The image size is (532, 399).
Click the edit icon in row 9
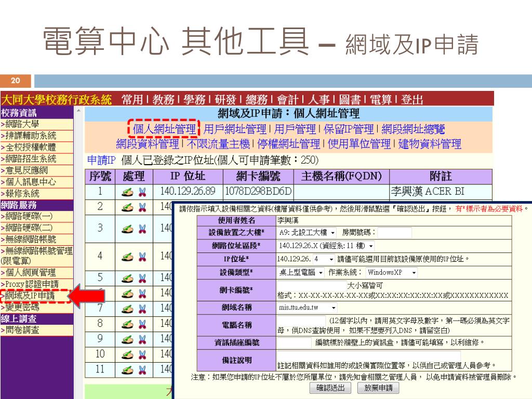[x=128, y=339]
